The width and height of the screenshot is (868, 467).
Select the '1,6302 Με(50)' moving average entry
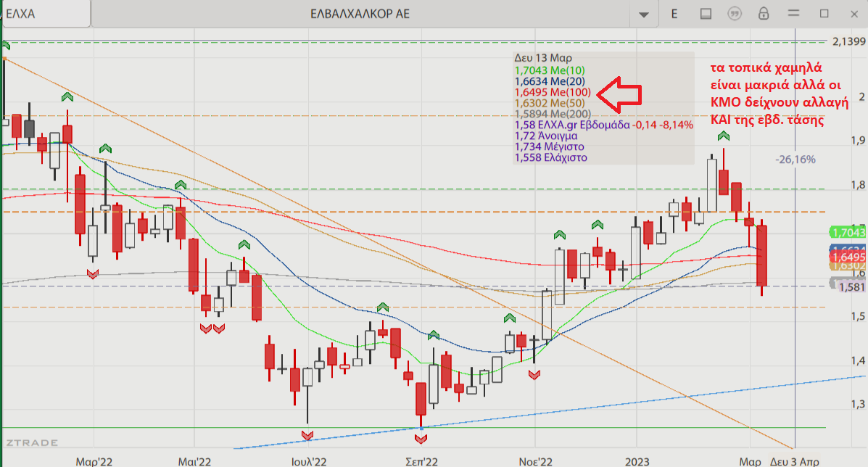[550, 103]
